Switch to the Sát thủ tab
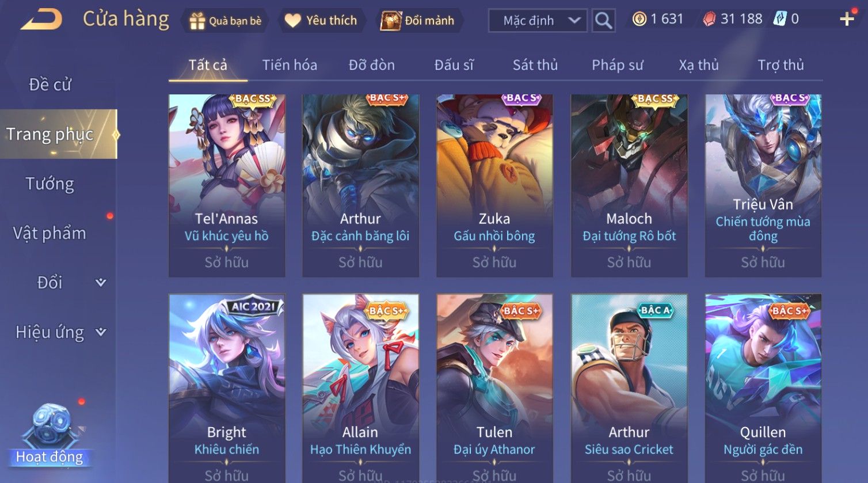The image size is (868, 483). pos(535,65)
